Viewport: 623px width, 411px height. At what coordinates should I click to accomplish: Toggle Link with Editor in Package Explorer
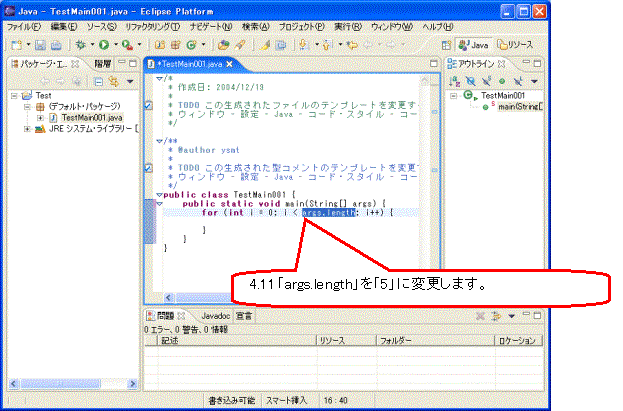coord(114,82)
